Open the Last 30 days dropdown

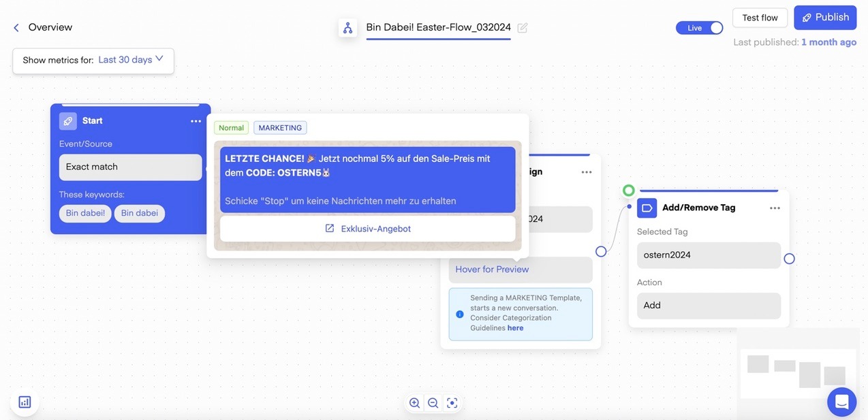click(131, 60)
